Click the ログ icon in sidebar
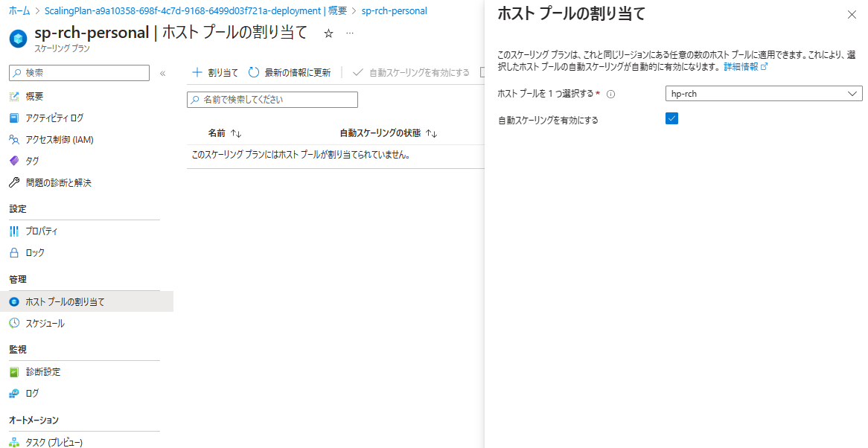Screen dimensions: 868x448 pos(14,393)
